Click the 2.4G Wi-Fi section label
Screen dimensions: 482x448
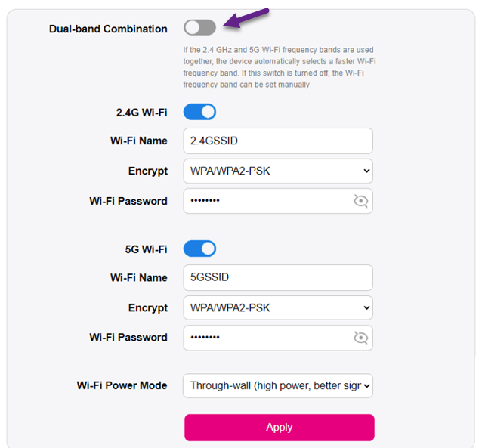[x=137, y=113]
